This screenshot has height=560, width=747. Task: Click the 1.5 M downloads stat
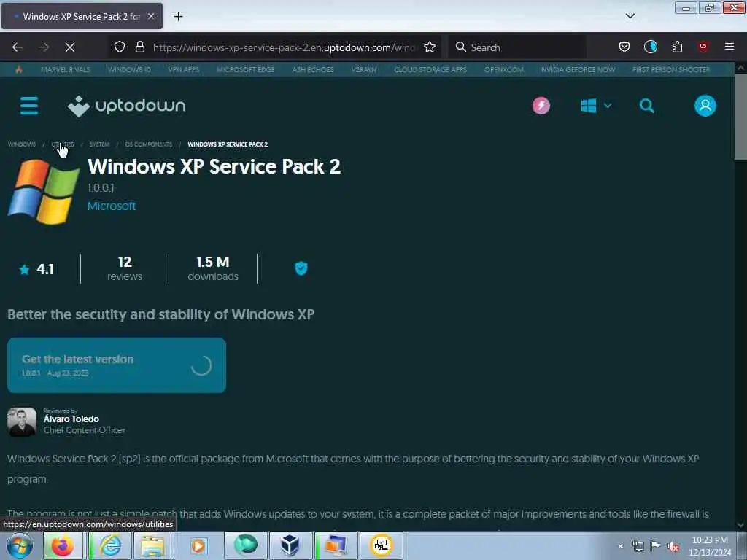click(213, 268)
